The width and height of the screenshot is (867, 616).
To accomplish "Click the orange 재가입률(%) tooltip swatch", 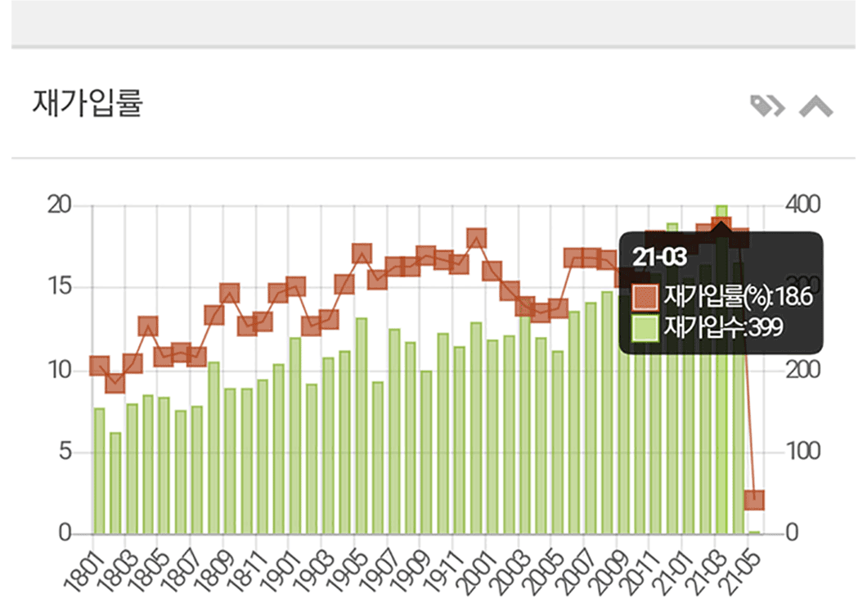I will pyautogui.click(x=645, y=297).
